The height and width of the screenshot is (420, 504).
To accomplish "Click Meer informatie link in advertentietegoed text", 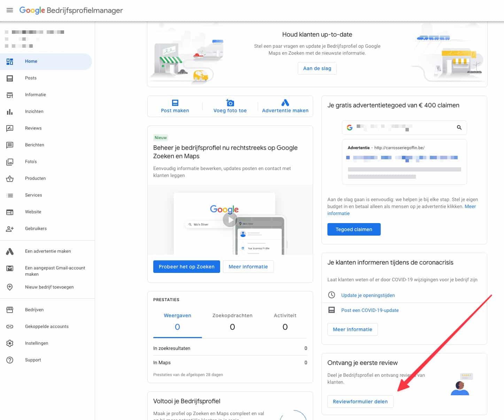I will coord(470,206).
